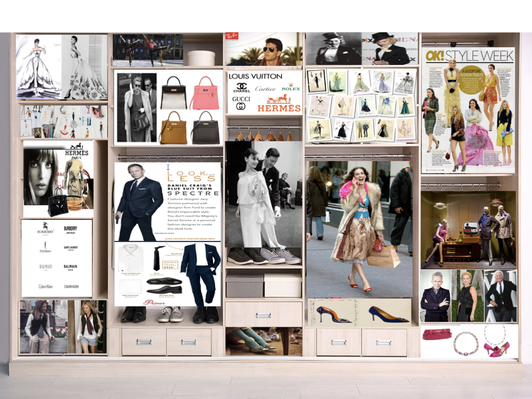Click the LOUIS VUITTON brand text

click(256, 76)
